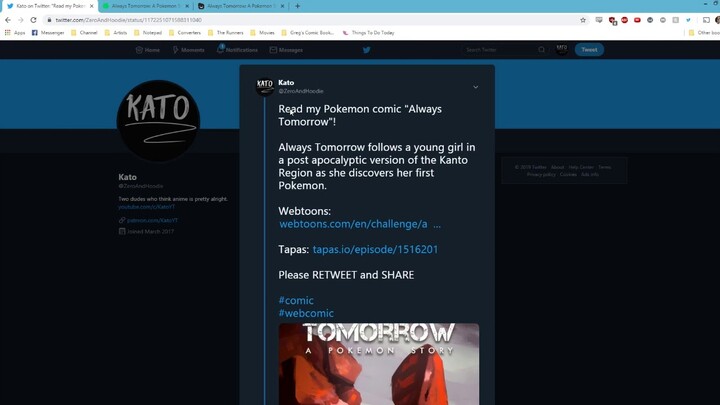
Task: Open a new browser tab
Action: pos(298,6)
